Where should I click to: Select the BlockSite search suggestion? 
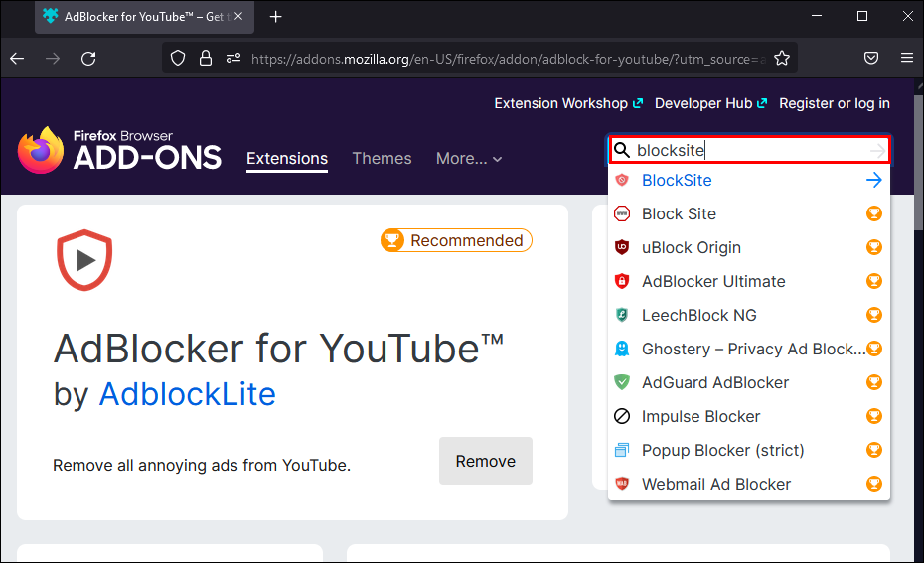click(x=749, y=180)
